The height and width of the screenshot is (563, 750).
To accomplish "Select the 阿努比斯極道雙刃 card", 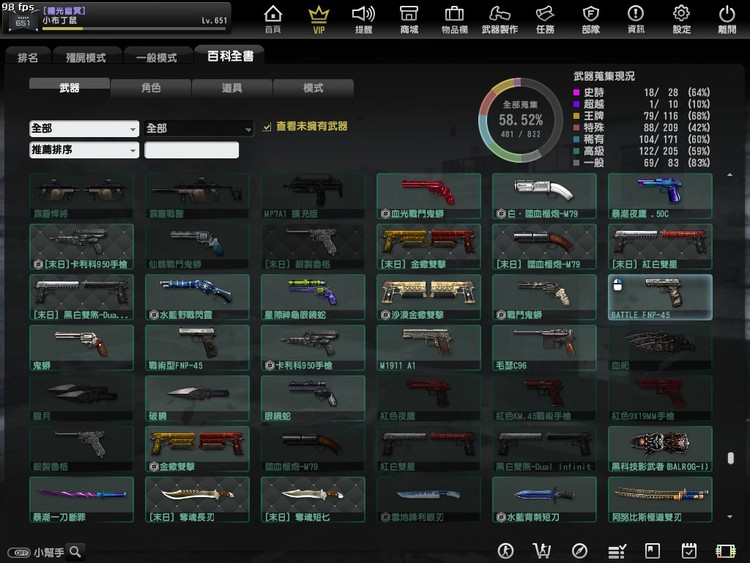I will tap(660, 499).
